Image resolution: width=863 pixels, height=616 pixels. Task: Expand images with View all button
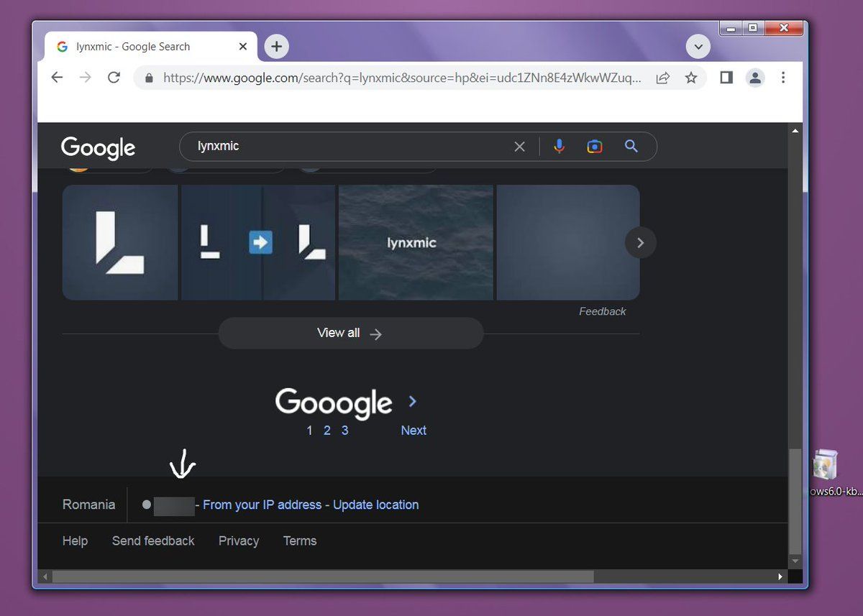click(350, 334)
